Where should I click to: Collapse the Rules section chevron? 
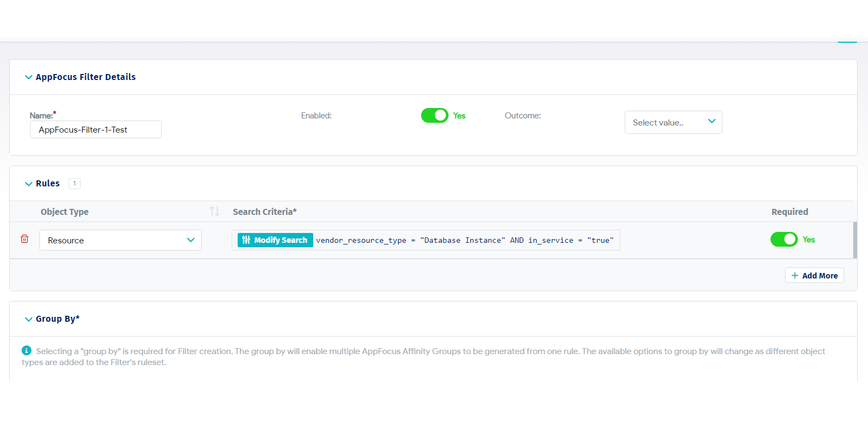coord(28,184)
